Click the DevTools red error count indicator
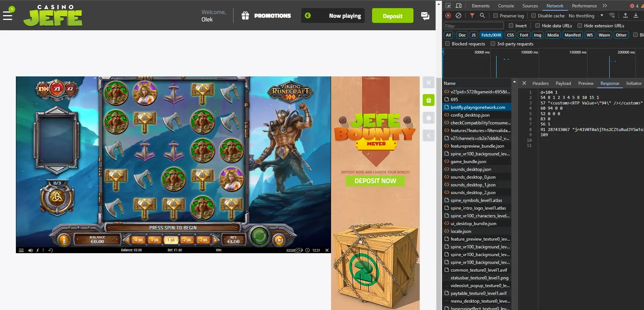Image resolution: width=644 pixels, height=310 pixels. [x=634, y=6]
